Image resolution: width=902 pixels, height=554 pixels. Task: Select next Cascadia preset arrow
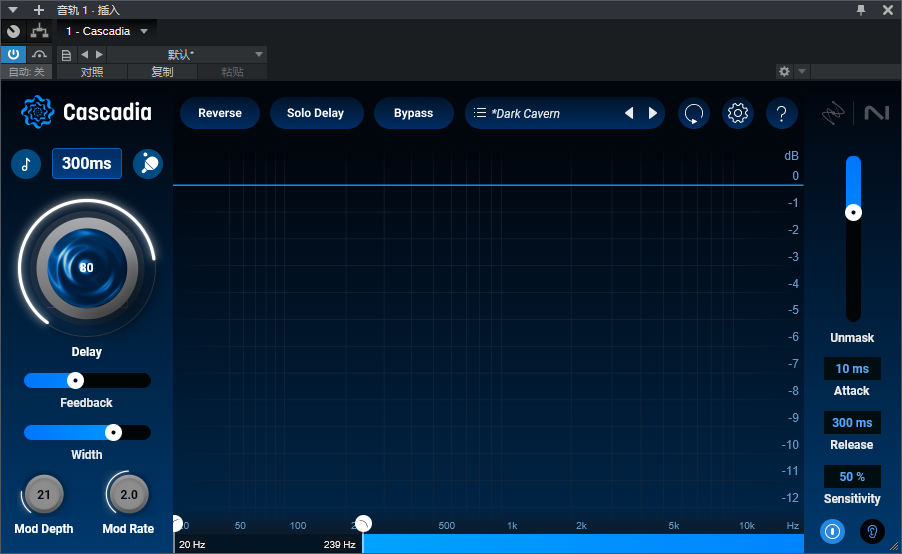652,113
